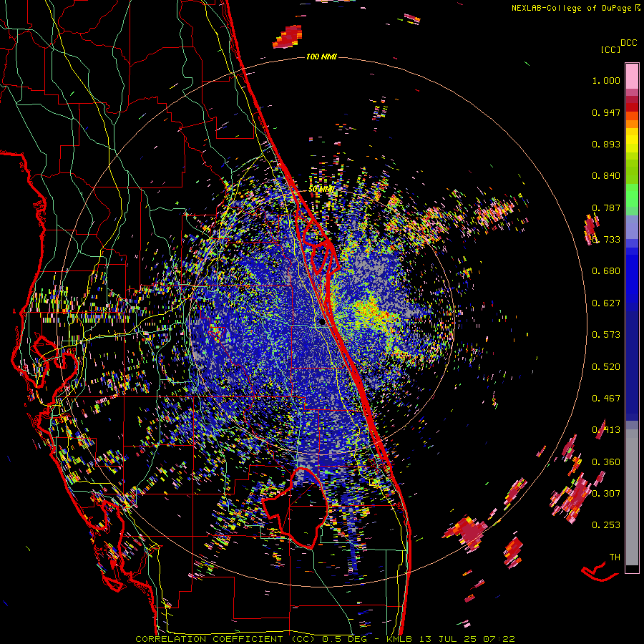Click the TH threshold label

point(615,557)
